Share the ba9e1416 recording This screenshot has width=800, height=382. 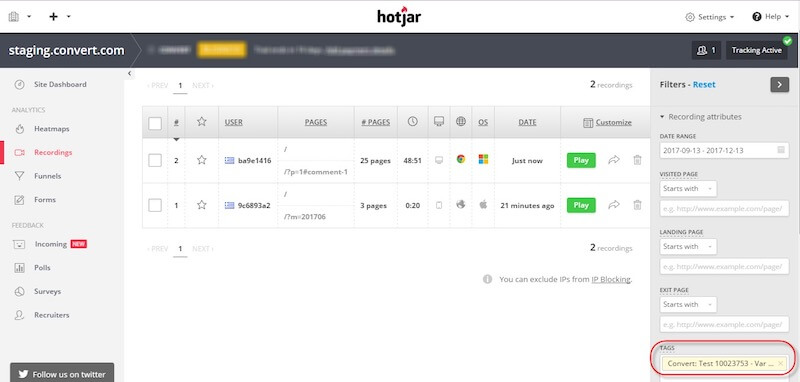[614, 160]
